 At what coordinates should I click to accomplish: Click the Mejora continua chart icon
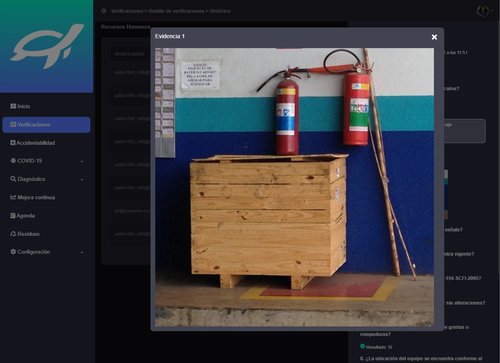pos(13,197)
